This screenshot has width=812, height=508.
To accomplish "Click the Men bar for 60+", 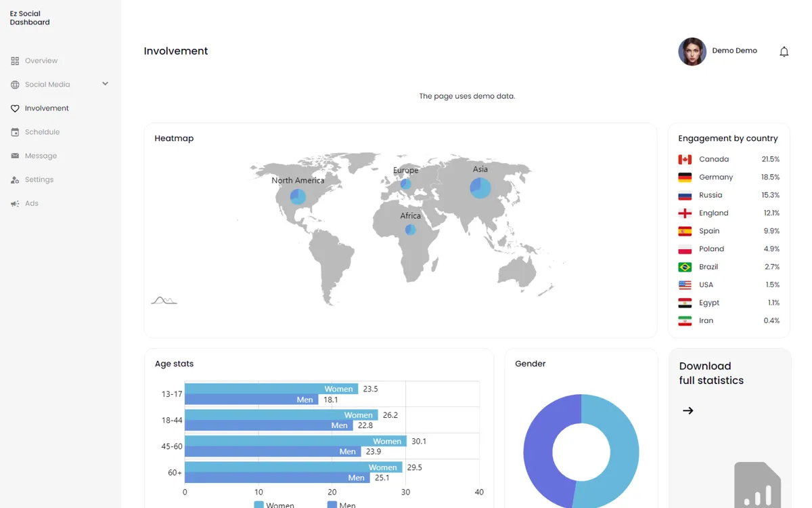I will point(277,478).
